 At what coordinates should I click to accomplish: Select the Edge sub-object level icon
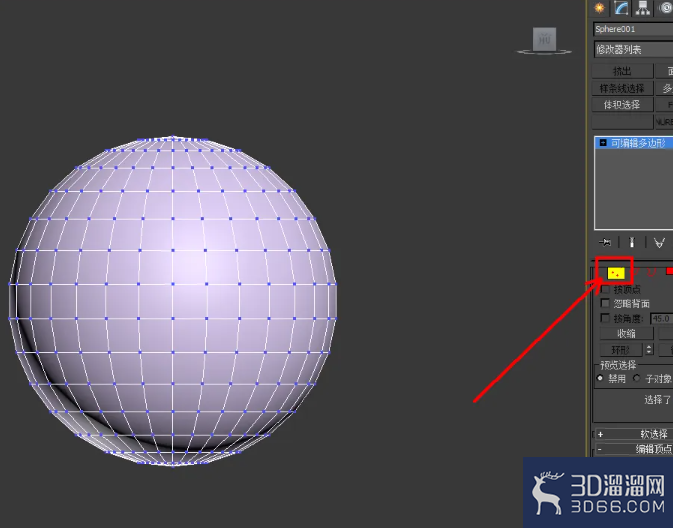click(637, 272)
